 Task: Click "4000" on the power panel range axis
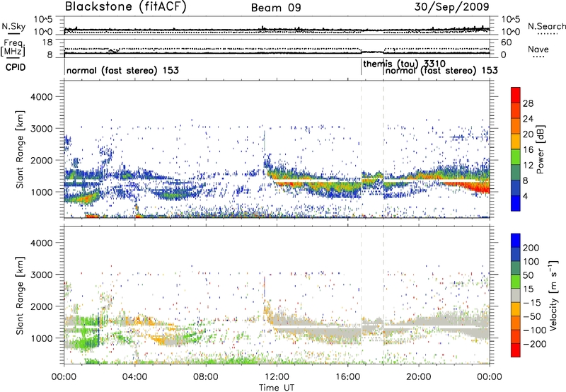pos(42,97)
